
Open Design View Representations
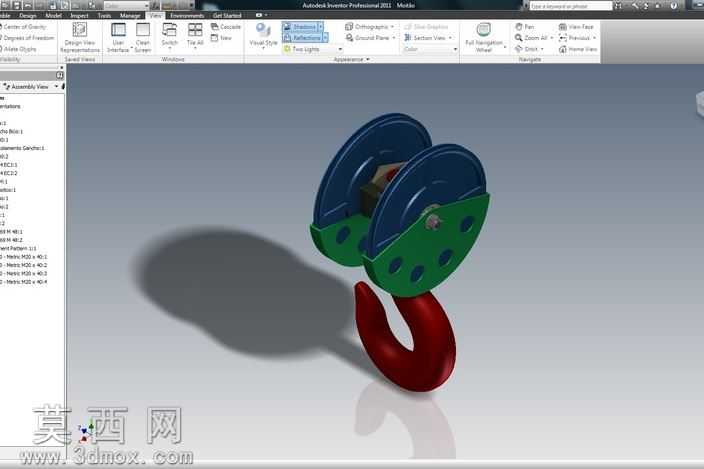pyautogui.click(x=79, y=37)
